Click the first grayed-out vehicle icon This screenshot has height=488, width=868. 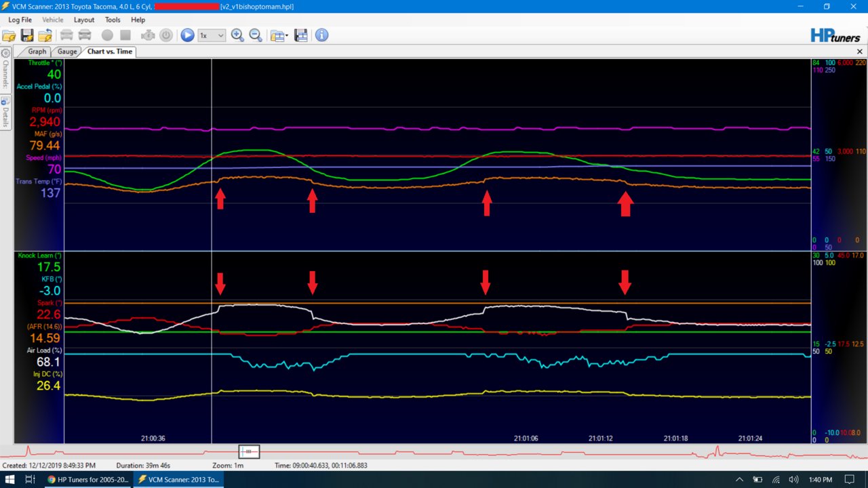pos(66,35)
